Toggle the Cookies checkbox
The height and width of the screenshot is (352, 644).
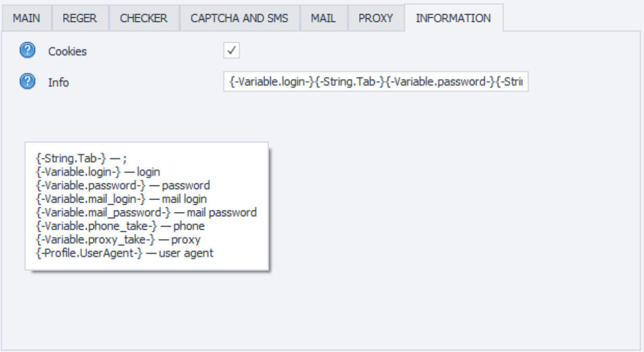231,50
